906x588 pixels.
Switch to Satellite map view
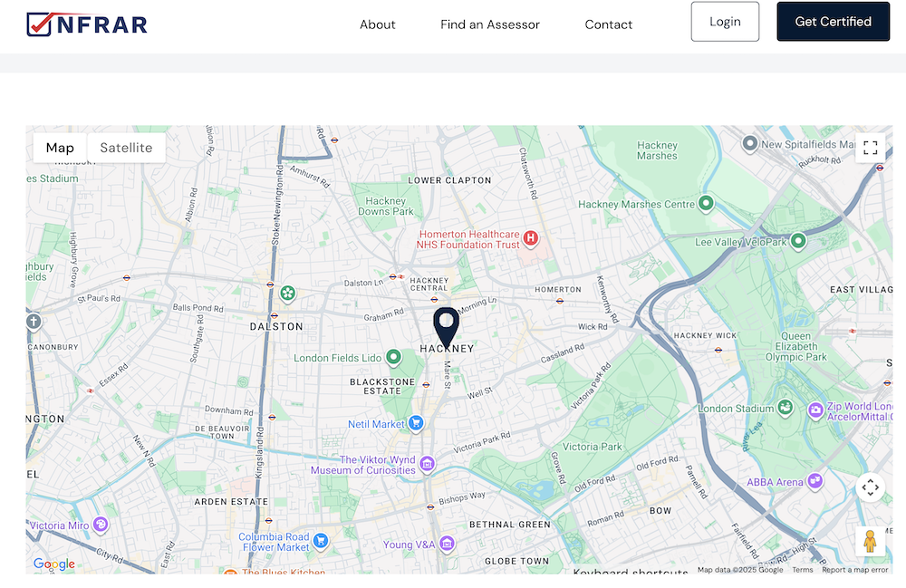[x=126, y=148]
